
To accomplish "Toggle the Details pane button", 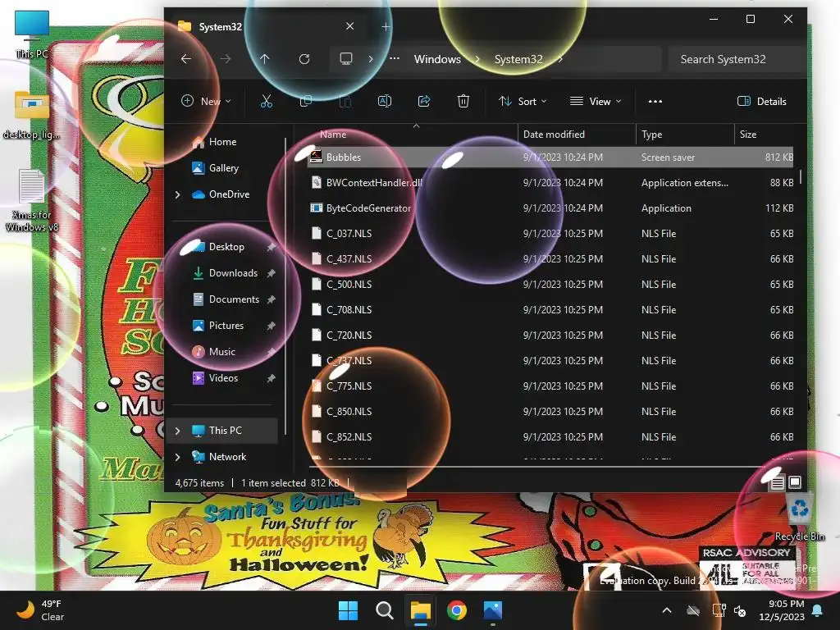I will pos(762,101).
